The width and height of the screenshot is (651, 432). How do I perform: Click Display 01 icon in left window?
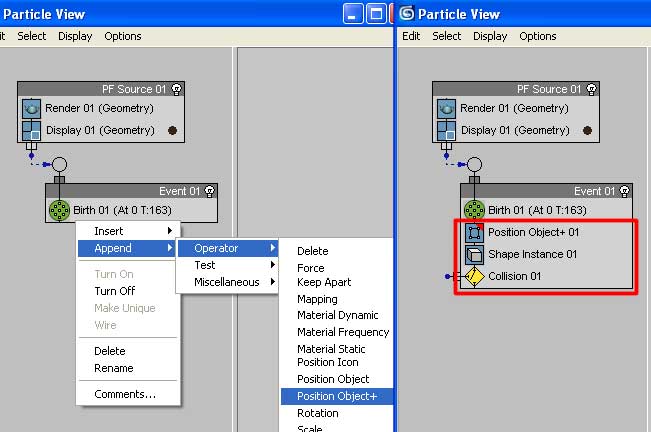click(x=31, y=131)
